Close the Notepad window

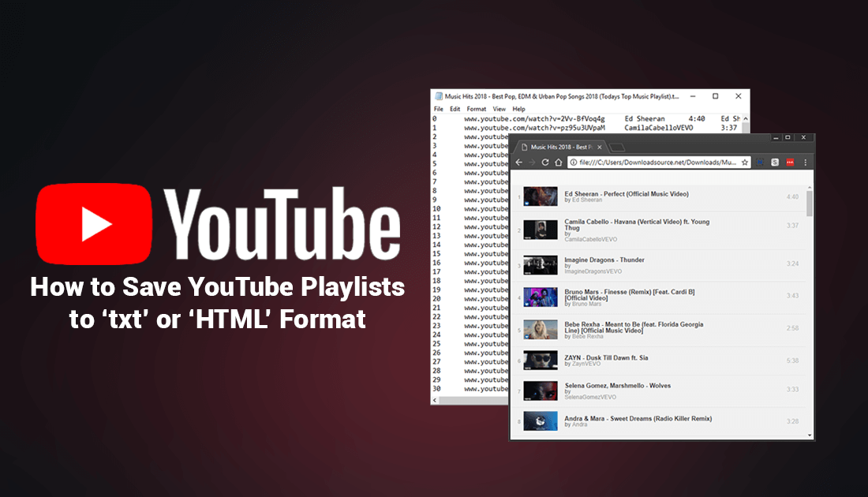(738, 96)
